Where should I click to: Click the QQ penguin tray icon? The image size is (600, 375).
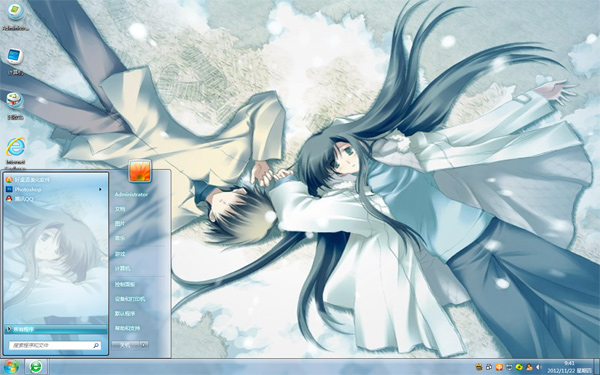point(529,367)
